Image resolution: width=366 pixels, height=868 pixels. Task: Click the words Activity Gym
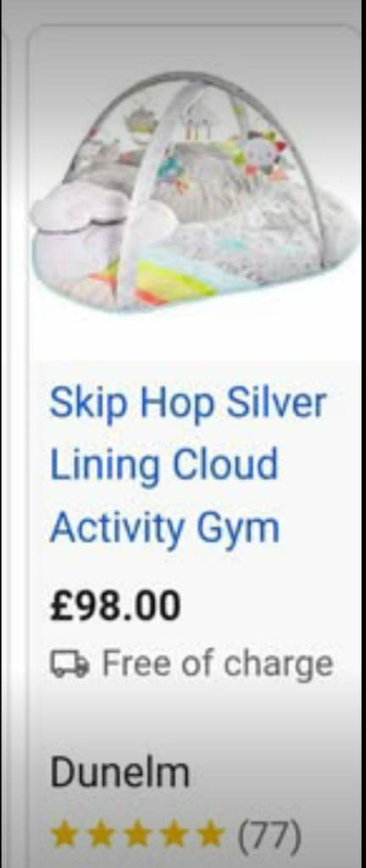coord(164,527)
